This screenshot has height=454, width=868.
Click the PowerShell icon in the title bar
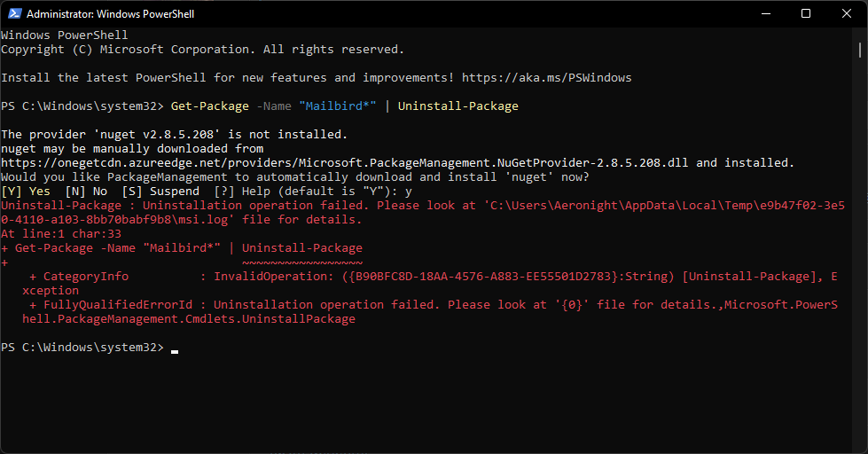pyautogui.click(x=12, y=13)
